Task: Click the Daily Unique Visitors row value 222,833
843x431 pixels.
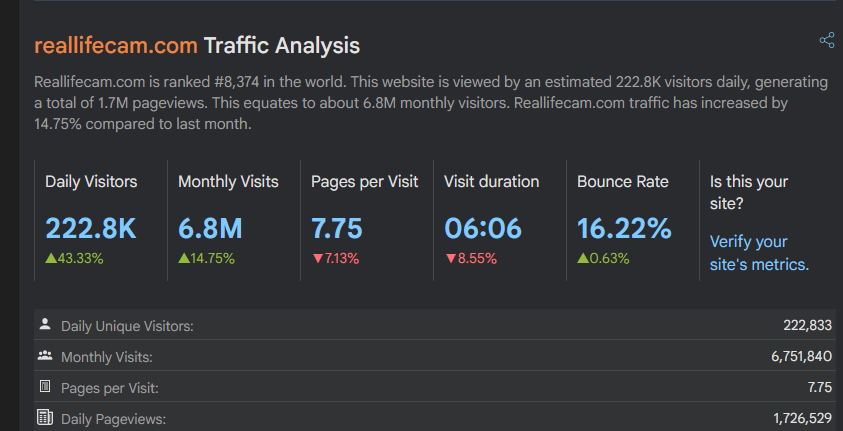Action: (808, 325)
